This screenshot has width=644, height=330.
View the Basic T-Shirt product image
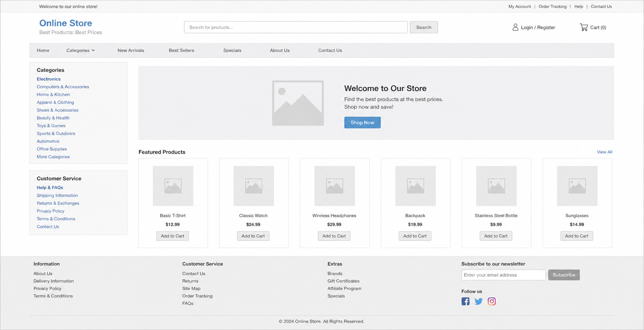[173, 186]
